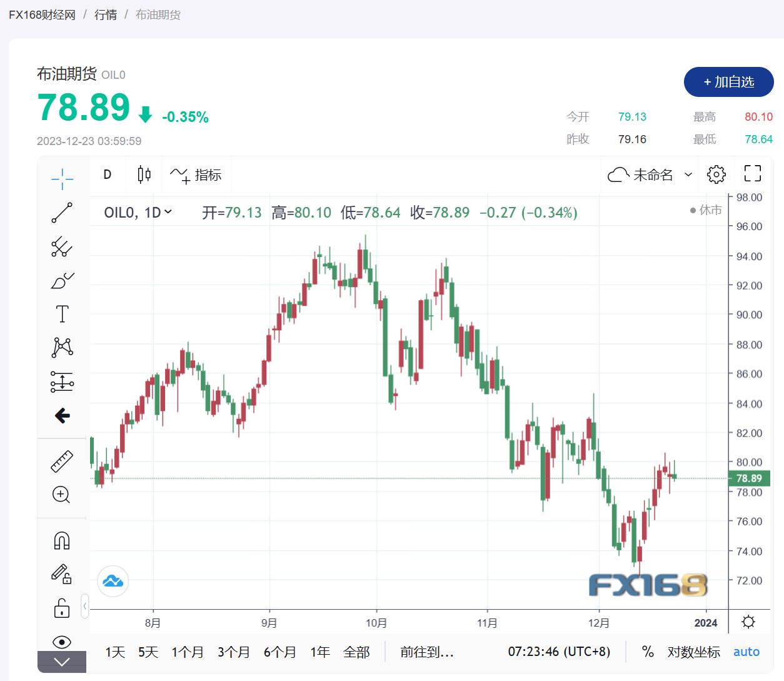Open the 行情 breadcrumb link
This screenshot has width=784, height=681.
(x=106, y=14)
